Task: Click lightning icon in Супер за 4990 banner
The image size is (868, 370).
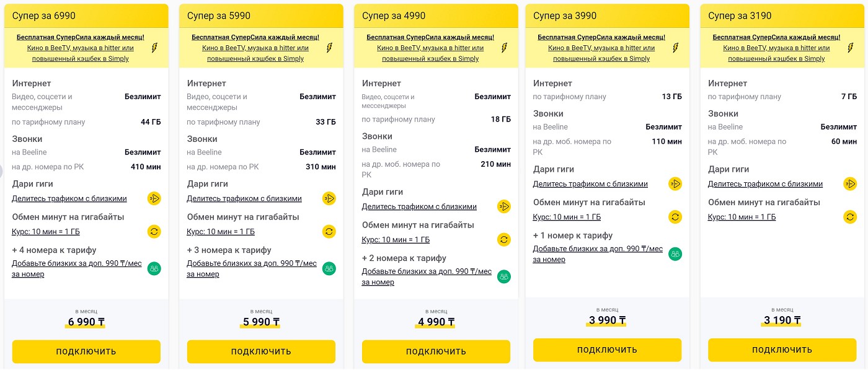Action: coord(505,48)
